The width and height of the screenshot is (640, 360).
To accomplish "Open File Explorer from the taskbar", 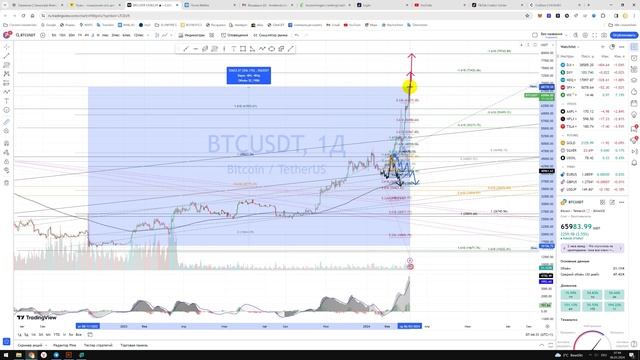I will 19,355.
